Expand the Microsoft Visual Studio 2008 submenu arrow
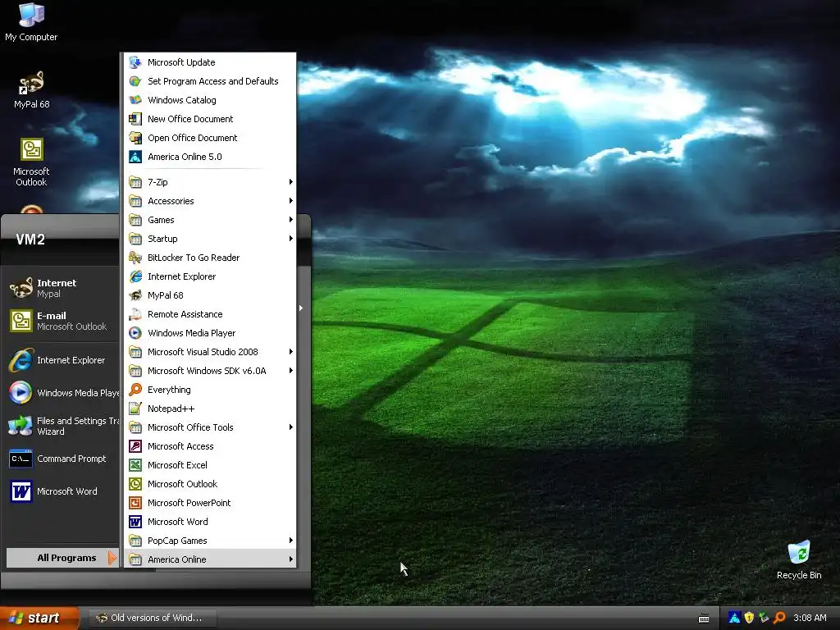Image resolution: width=840 pixels, height=630 pixels. coord(291,352)
